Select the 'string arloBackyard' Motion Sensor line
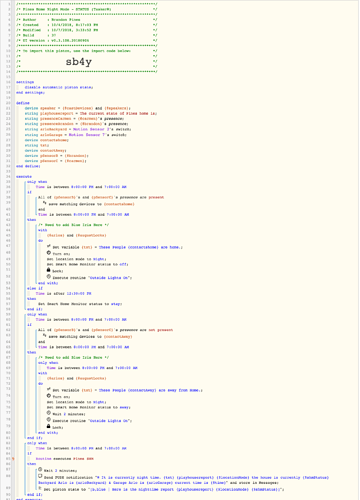 pos(78,129)
